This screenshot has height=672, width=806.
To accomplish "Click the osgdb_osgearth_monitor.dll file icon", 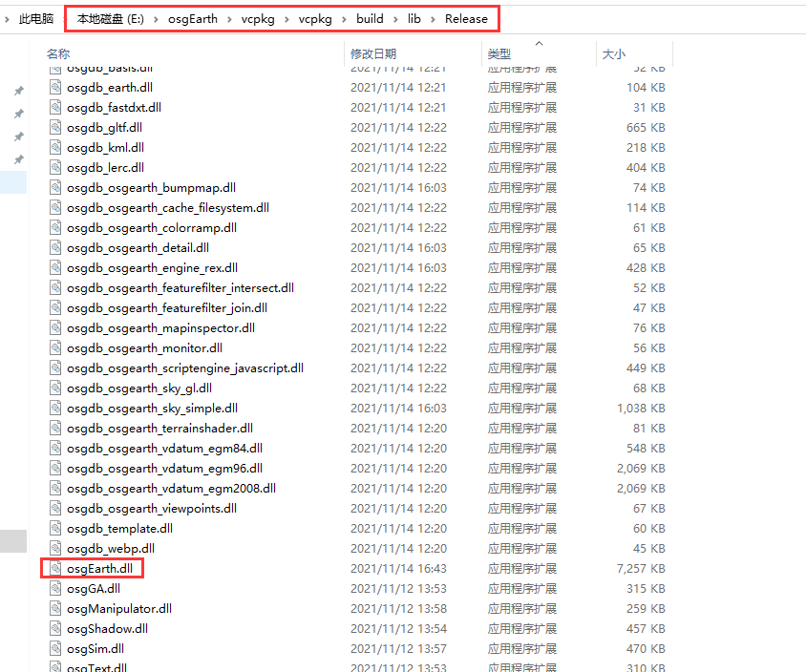I will (55, 347).
